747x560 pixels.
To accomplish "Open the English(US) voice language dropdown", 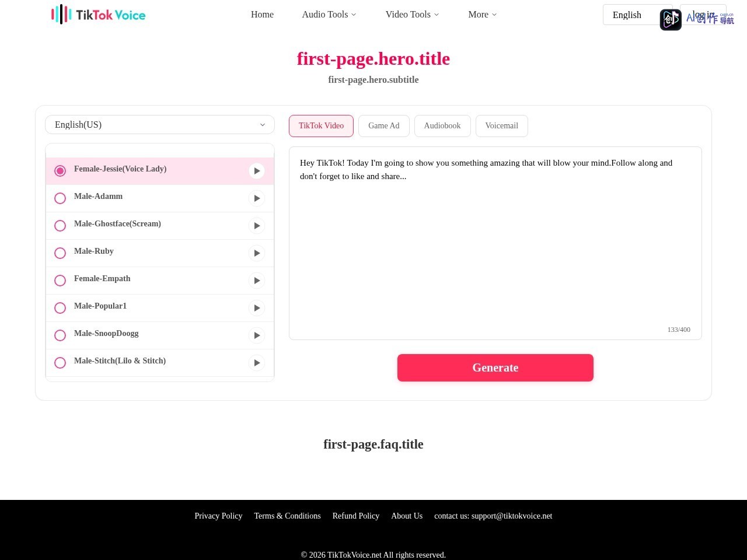I will point(160,125).
